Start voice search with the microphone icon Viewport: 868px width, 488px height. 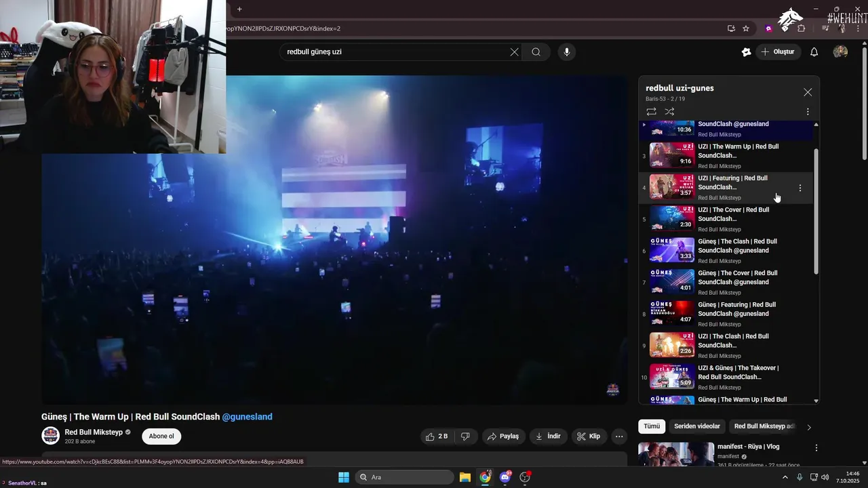[567, 52]
